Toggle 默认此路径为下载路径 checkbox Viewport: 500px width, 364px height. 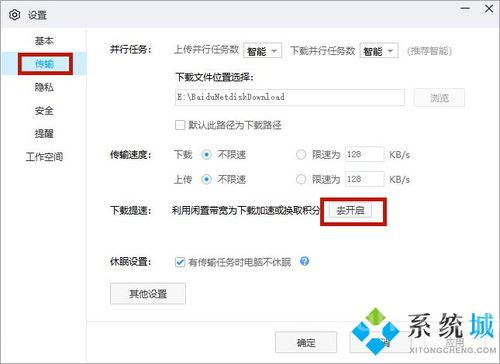pos(180,125)
